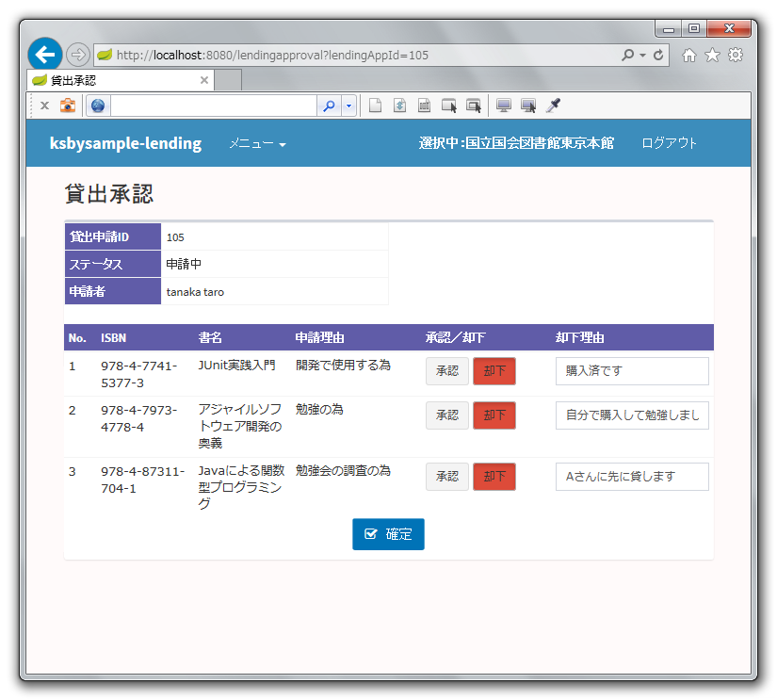Approve row 1 JUnit実践入門 with 承認
This screenshot has height=700, width=777.
[x=447, y=371]
